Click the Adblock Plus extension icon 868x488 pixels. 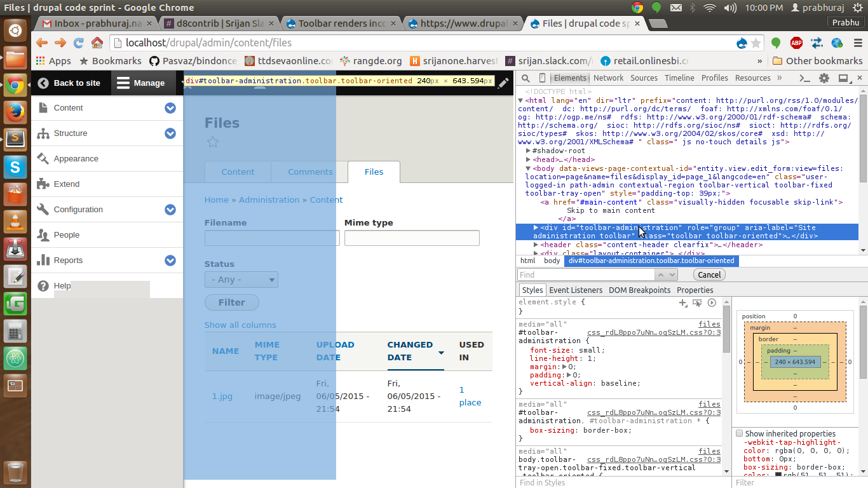click(x=796, y=43)
